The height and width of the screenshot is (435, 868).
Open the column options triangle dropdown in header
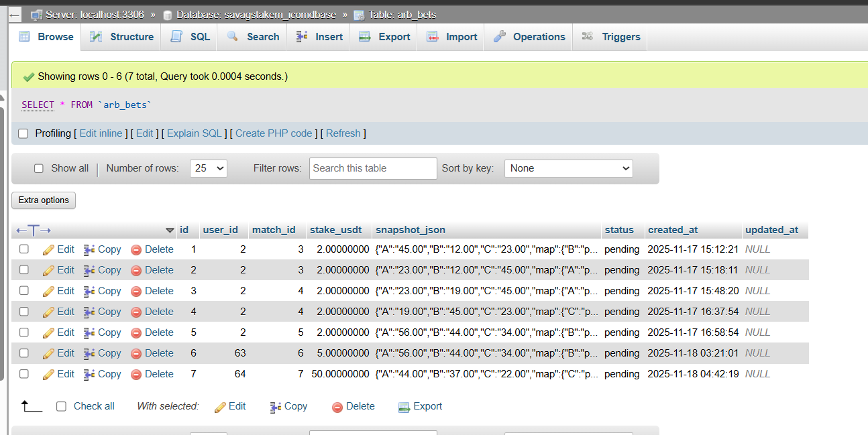click(170, 231)
